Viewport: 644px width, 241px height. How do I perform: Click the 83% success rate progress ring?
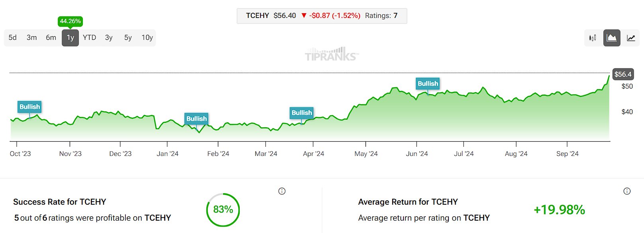223,209
